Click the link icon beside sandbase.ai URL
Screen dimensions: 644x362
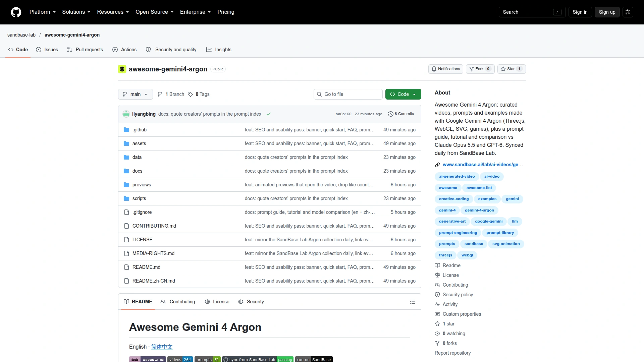[437, 165]
